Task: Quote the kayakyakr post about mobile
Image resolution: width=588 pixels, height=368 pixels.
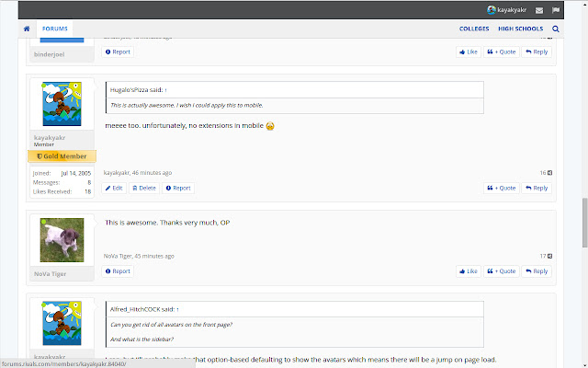Action: coord(502,188)
